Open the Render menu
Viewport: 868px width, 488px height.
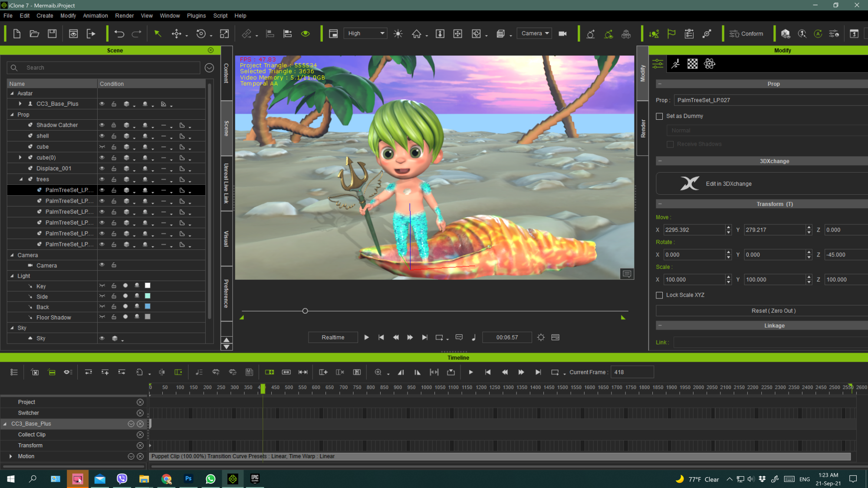[x=124, y=16]
